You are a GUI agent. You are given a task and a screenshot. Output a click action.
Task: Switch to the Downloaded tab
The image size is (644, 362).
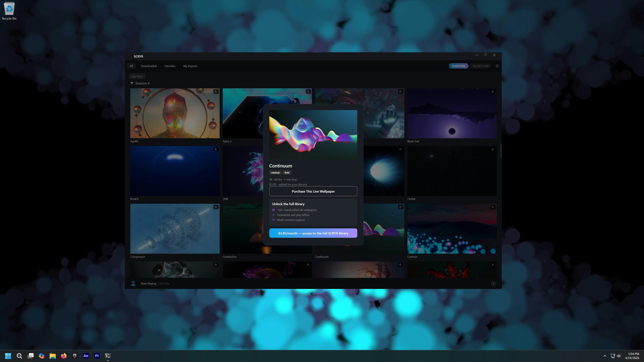148,66
